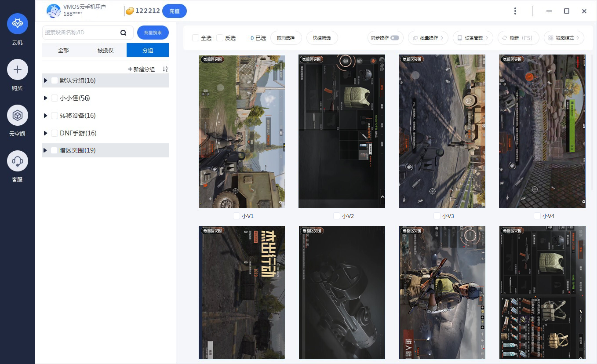
Task: Open the 视图模式 view mode dropdown
Action: [564, 38]
